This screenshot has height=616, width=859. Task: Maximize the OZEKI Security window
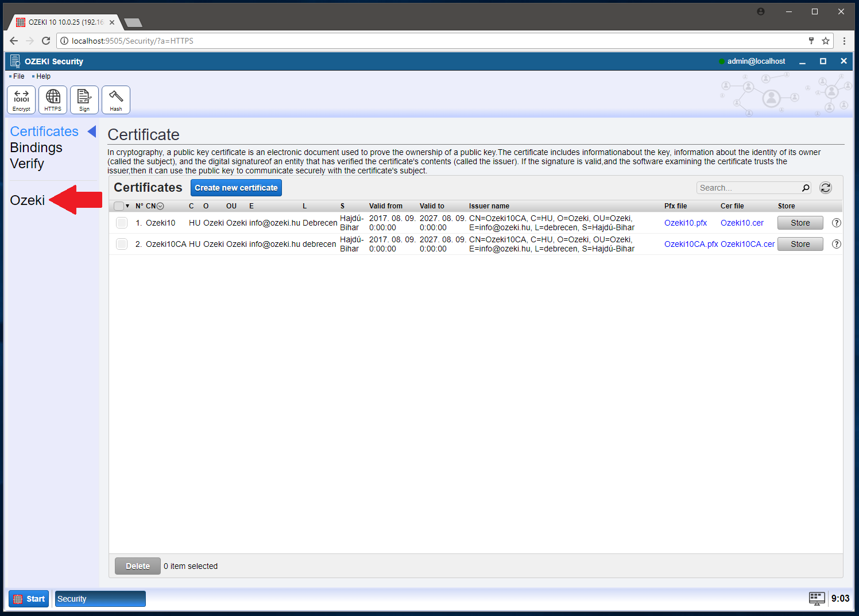823,61
